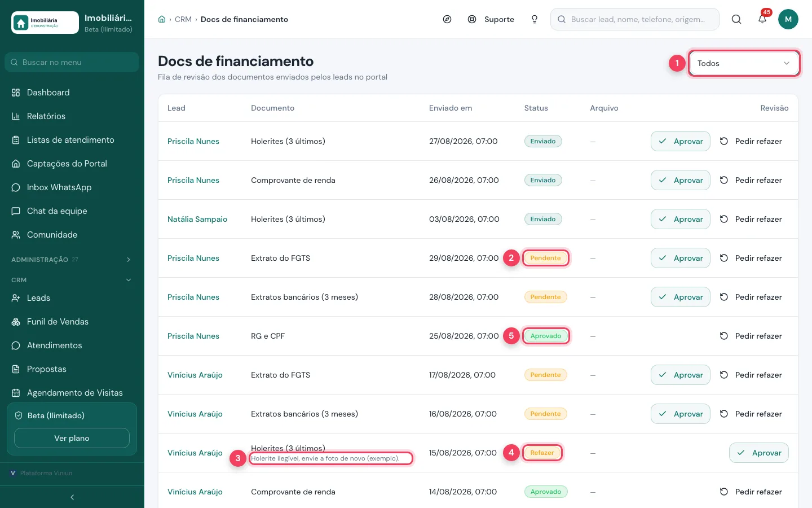Collapse the CRM section
This screenshot has width=812, height=508.
point(72,280)
